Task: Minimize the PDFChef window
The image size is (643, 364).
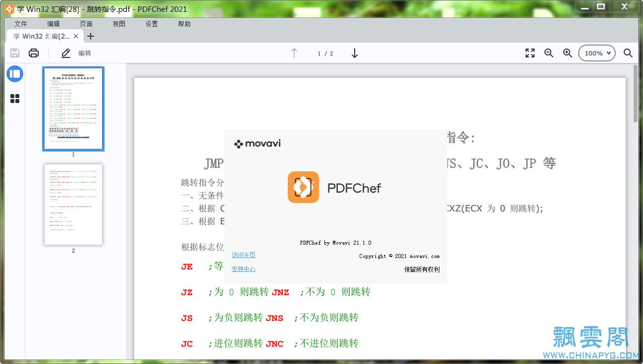Action: pos(584,6)
